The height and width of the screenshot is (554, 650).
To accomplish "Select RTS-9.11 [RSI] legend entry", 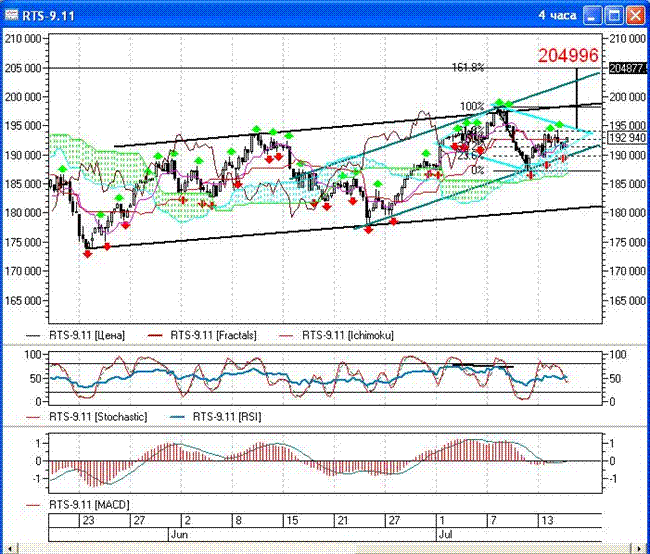I will [216, 416].
